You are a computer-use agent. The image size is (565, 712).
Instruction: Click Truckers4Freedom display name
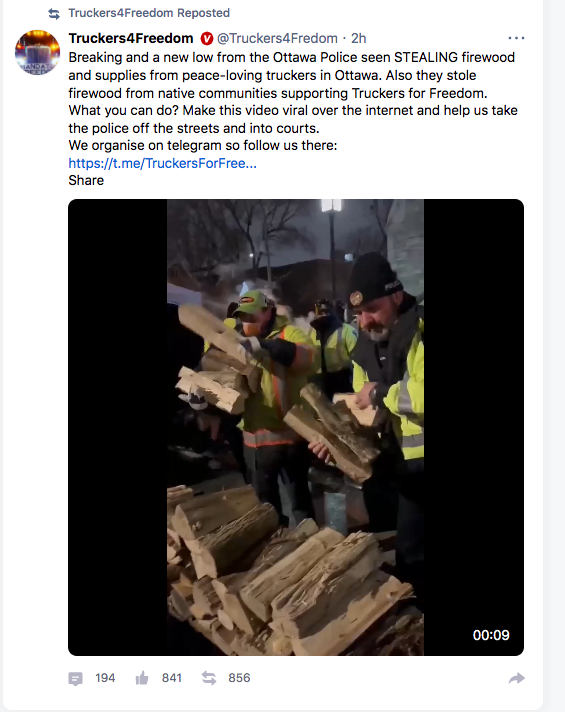(131, 39)
